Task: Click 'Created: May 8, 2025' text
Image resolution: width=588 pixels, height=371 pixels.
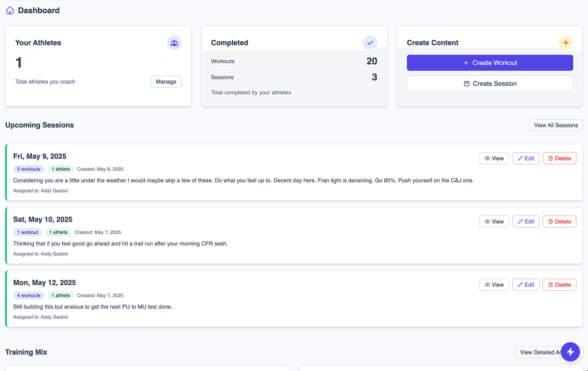Action: click(x=100, y=169)
